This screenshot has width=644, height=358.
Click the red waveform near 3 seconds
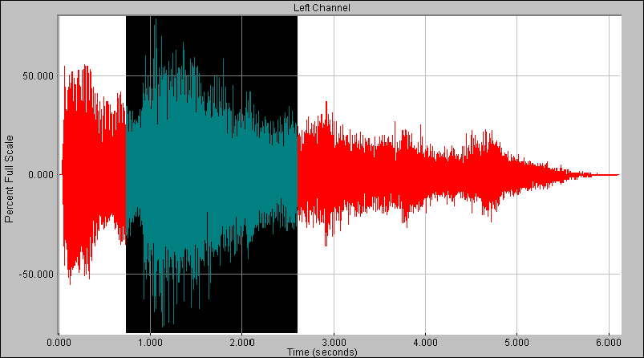coord(334,175)
